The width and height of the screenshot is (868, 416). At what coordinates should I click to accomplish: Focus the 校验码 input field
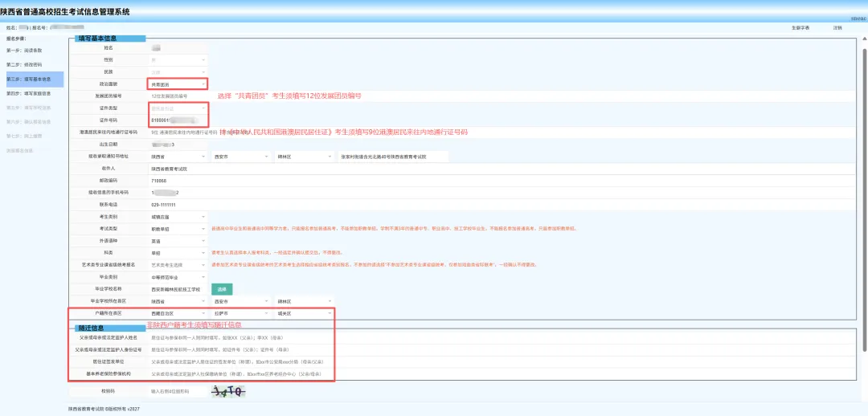point(178,391)
